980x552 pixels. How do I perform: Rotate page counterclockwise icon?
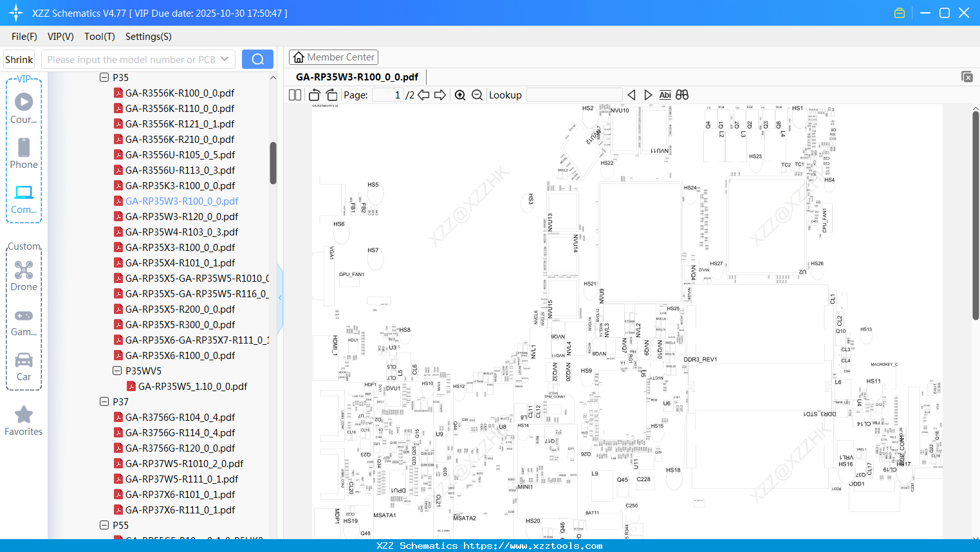click(x=314, y=95)
